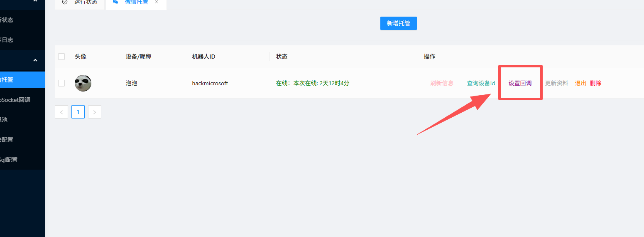Click the WeChat icon on 微信托管 tab

[x=115, y=2]
